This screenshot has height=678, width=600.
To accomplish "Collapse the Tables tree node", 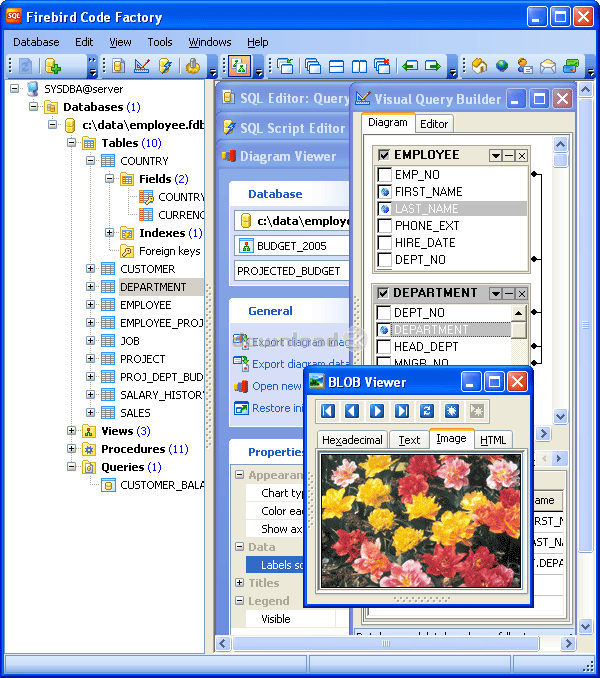I will (73, 143).
